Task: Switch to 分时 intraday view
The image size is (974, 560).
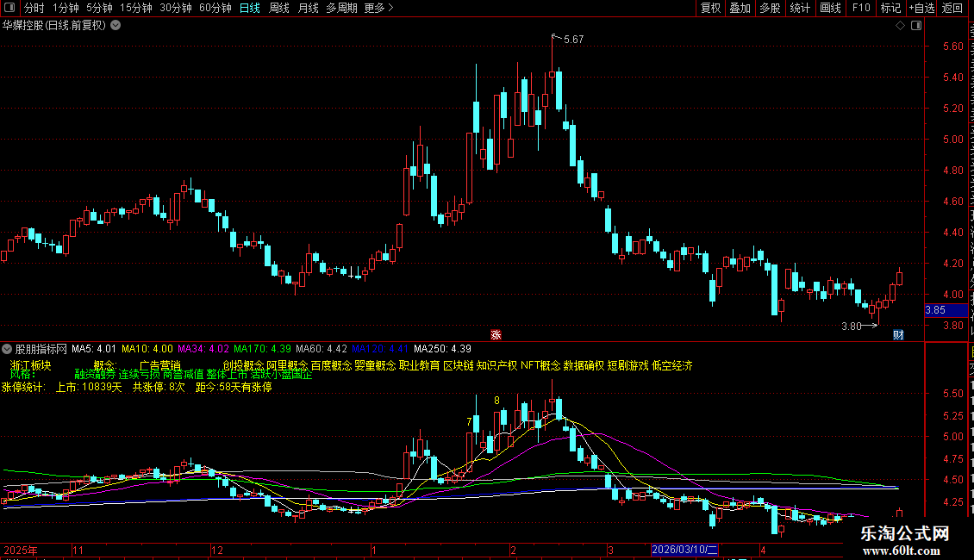Action: (x=34, y=8)
